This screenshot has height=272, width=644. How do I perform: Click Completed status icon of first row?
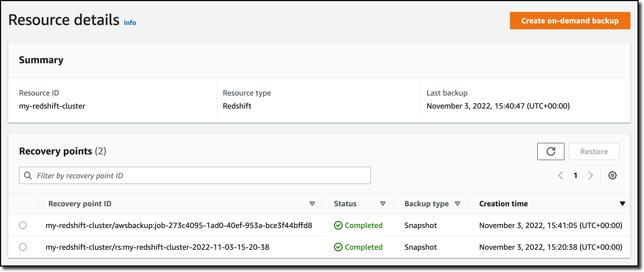(x=338, y=225)
